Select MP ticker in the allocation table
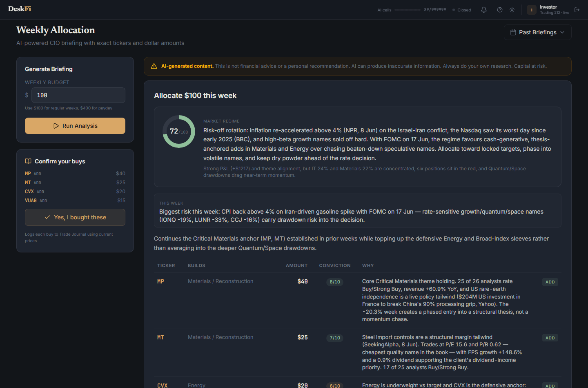Viewport: 588px width, 388px height. [x=161, y=281]
